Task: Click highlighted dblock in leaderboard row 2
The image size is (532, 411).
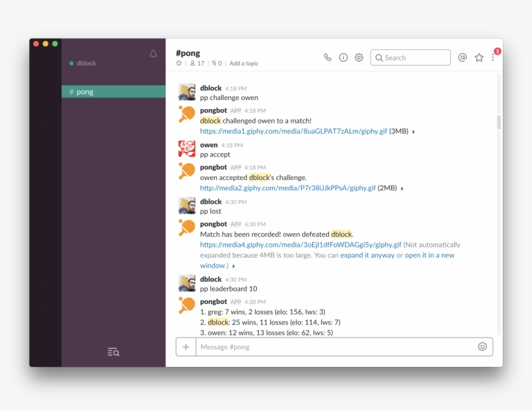Action: [218, 322]
